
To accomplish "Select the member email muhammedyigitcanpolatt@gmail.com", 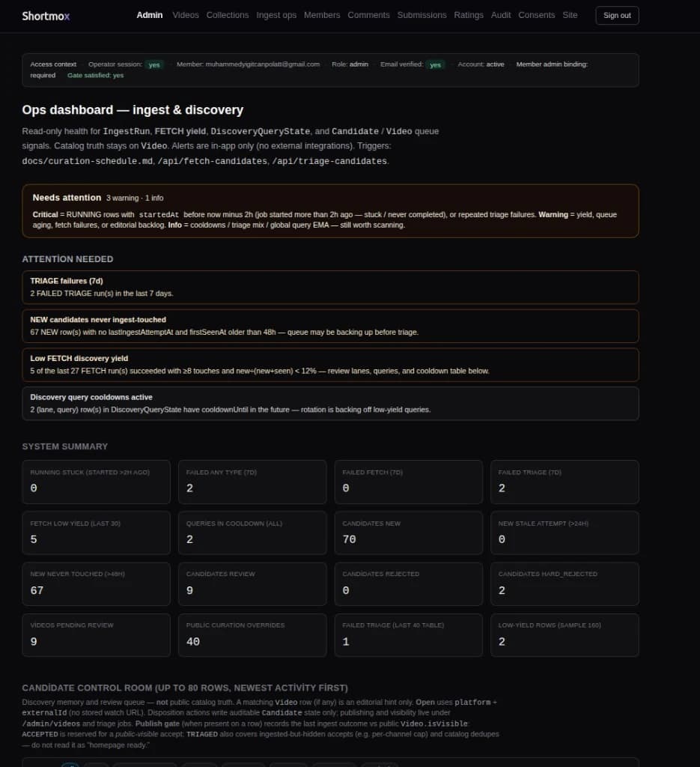I will pos(263,64).
